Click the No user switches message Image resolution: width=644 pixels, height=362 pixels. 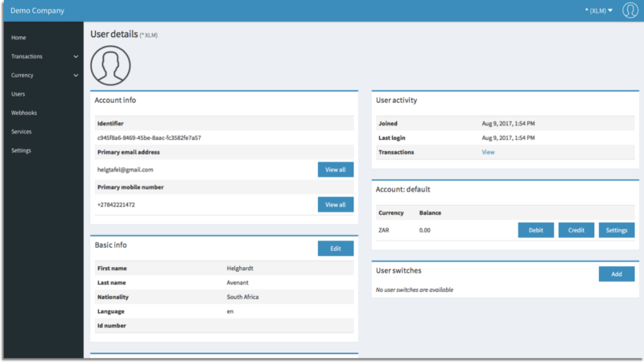[415, 290]
